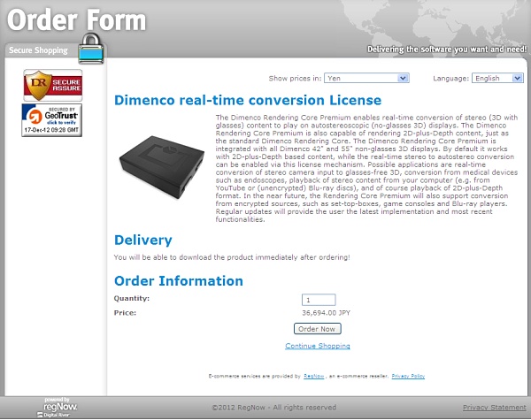Click the GeoTrust verification seal
This screenshot has width=531, height=420.
tap(52, 120)
